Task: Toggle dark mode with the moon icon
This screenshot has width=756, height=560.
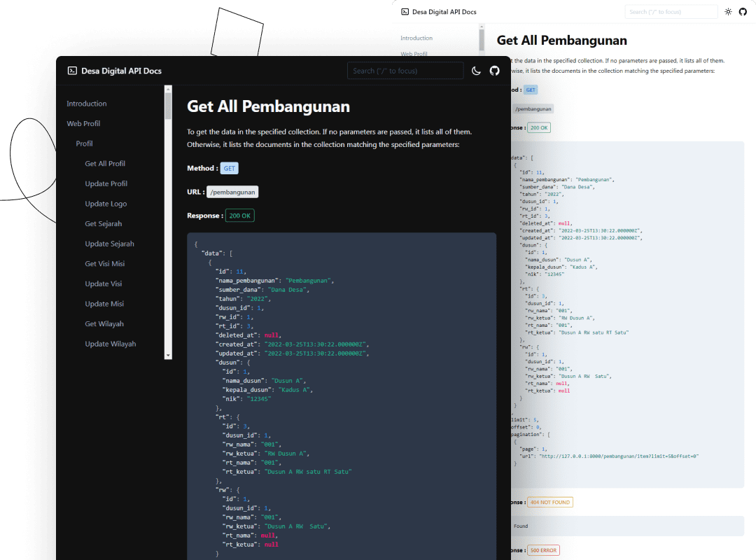Action: pyautogui.click(x=476, y=71)
